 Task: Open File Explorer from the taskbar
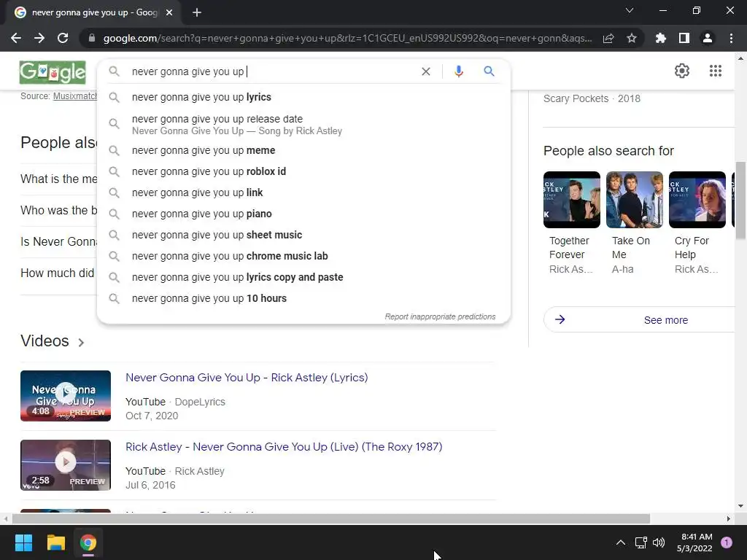(x=55, y=542)
